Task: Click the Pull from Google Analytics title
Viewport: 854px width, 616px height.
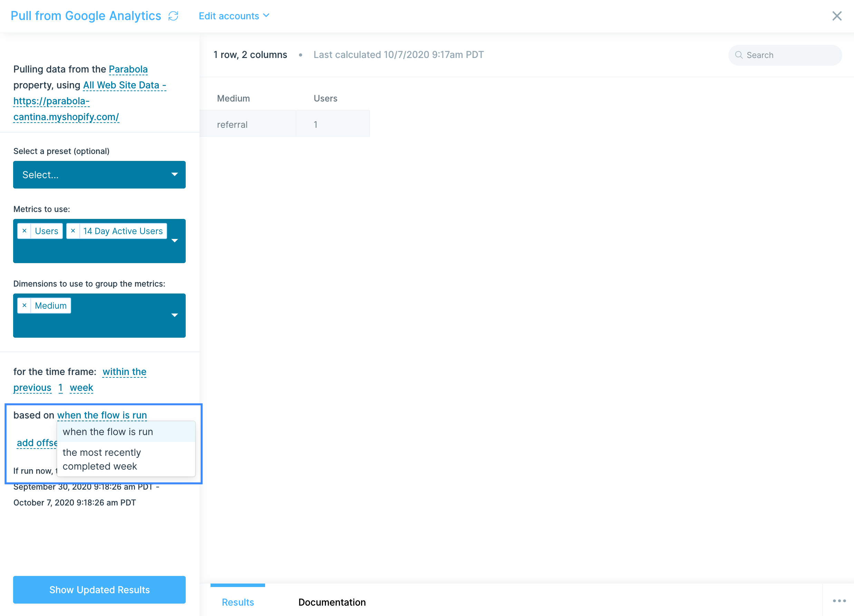Action: click(86, 16)
